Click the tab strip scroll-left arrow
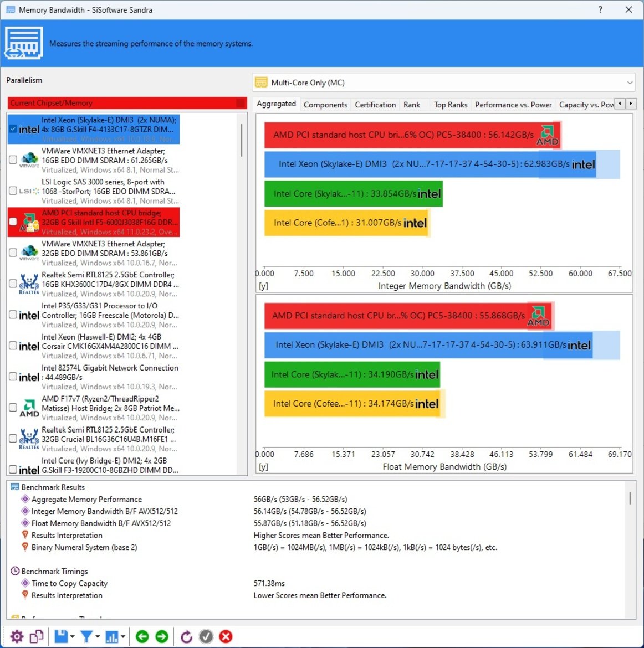 pos(620,104)
